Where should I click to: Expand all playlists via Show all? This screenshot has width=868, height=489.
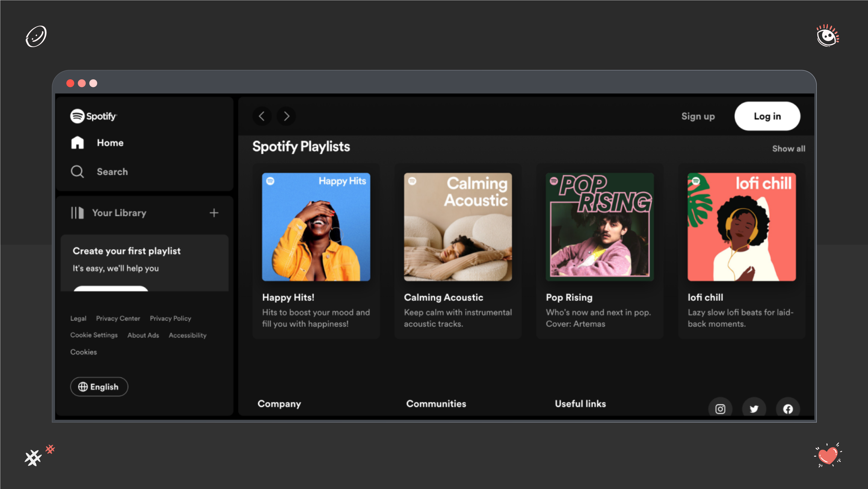(788, 148)
